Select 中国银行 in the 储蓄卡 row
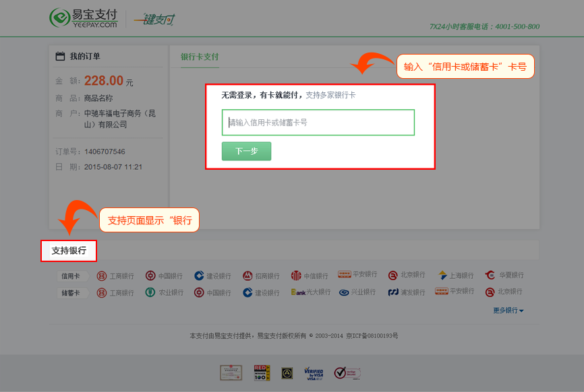Screen dimensions: 584x392 pyautogui.click(x=212, y=293)
